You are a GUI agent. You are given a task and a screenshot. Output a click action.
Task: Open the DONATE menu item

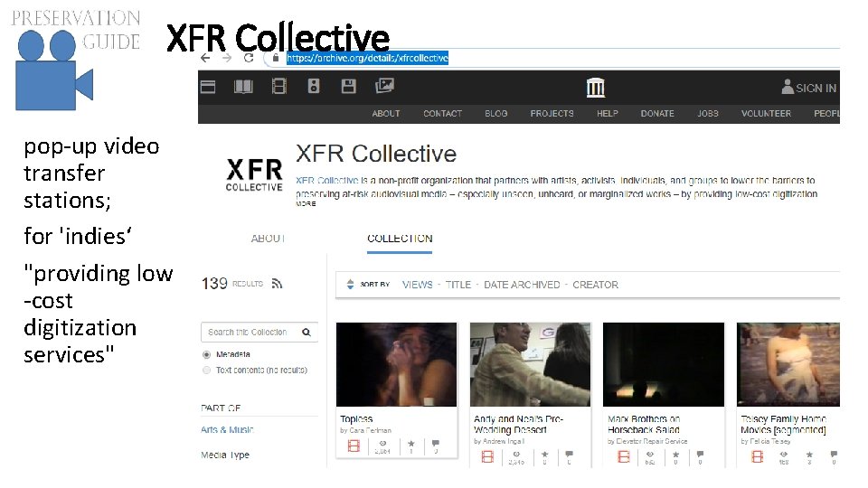pyautogui.click(x=657, y=114)
